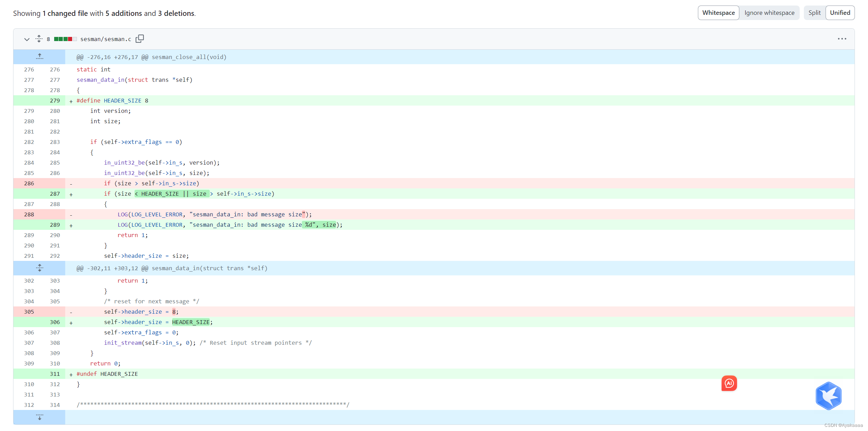The image size is (868, 431).
Task: Open the three-dot file options menu
Action: 842,39
